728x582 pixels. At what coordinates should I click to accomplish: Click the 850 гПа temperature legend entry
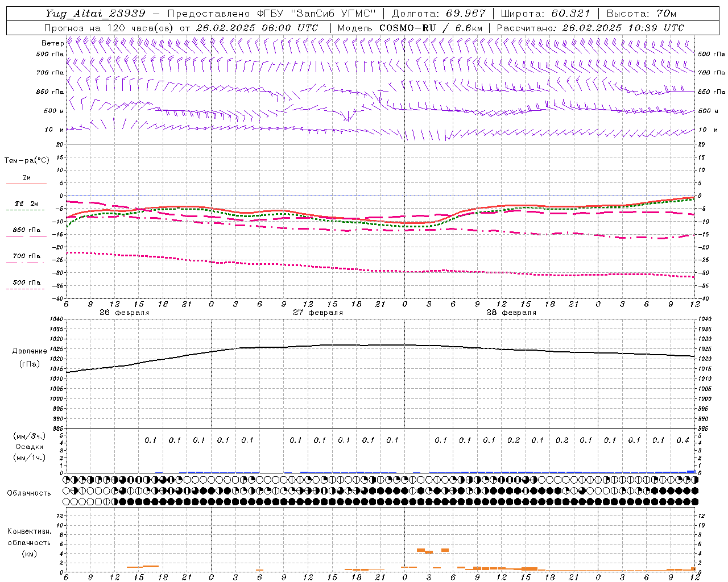27,230
